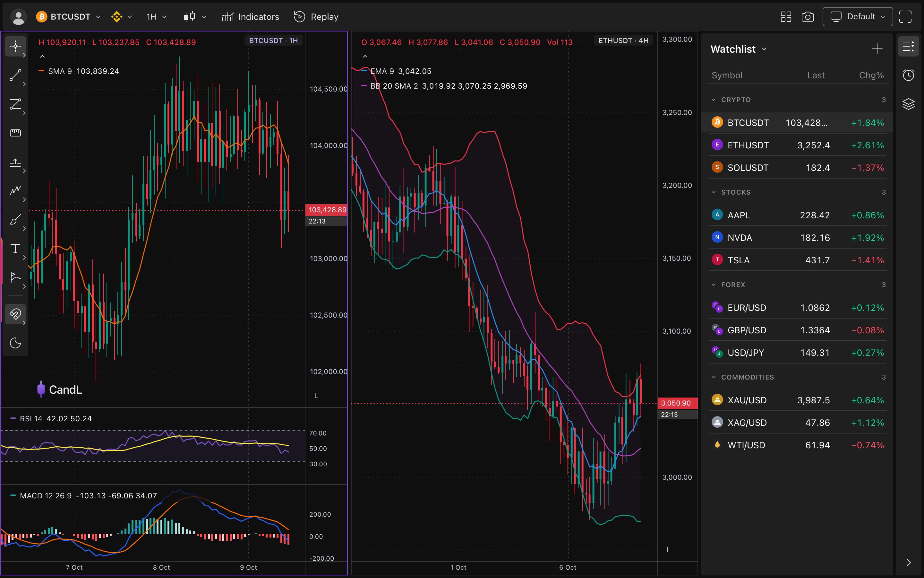Screen dimensions: 924x578
Task: Select GBP/USD in the watchlist
Action: [797, 330]
